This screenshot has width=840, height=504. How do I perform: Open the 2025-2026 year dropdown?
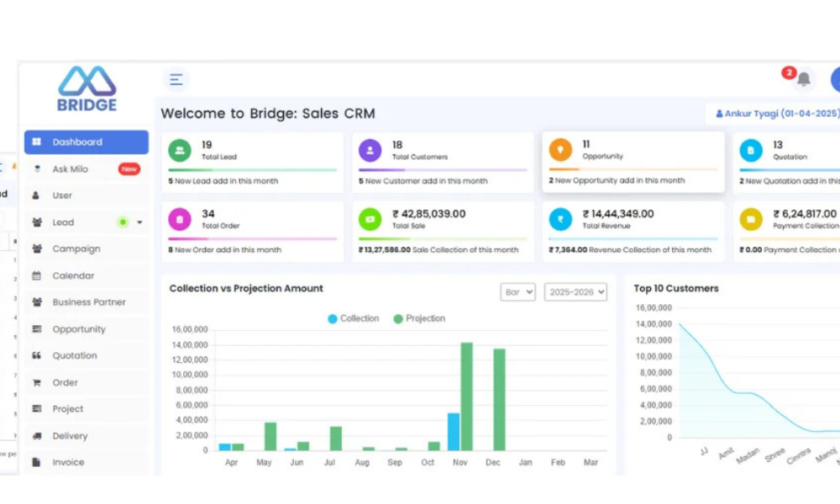575,292
